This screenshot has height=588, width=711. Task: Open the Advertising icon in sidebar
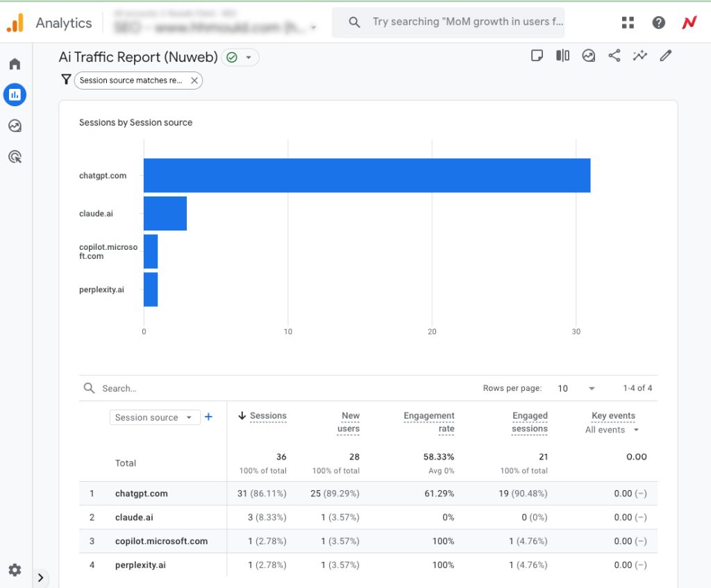tap(15, 157)
